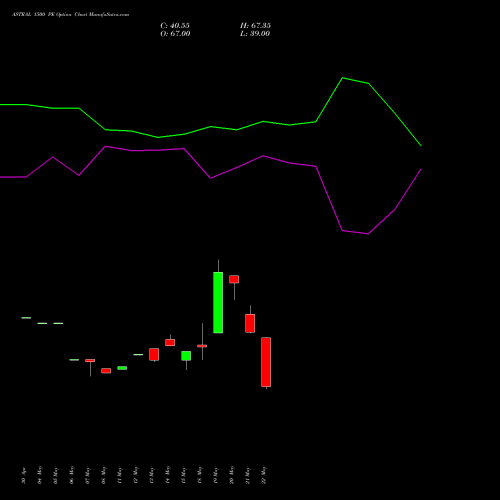Viewport: 500px width, 500px height.
Task: Select the 19 May date label
Action: point(215,475)
